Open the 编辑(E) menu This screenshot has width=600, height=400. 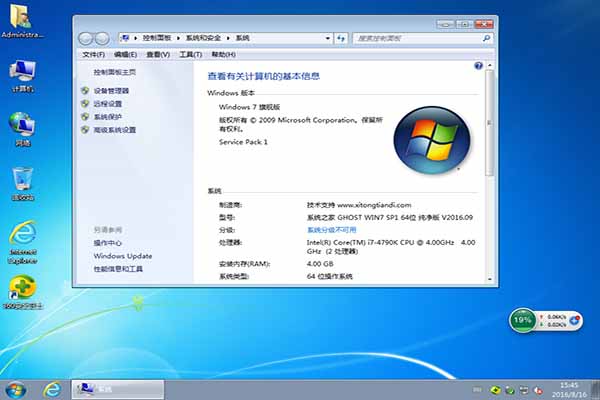[x=126, y=54]
